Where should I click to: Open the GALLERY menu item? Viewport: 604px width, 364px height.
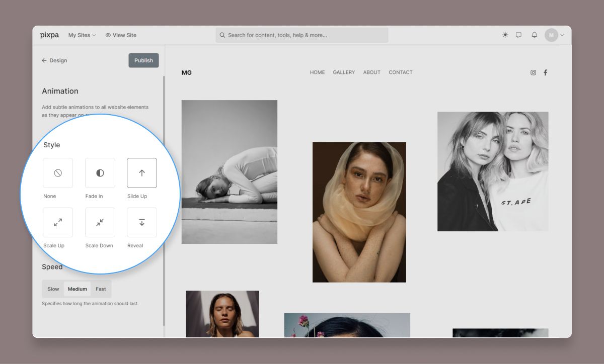pos(344,72)
